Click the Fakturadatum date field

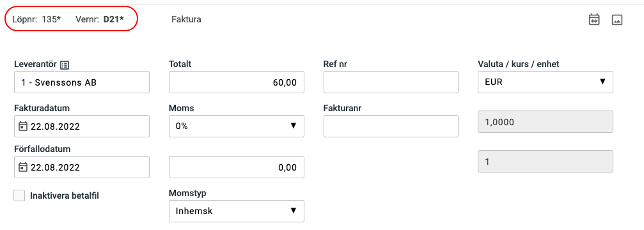click(x=82, y=126)
